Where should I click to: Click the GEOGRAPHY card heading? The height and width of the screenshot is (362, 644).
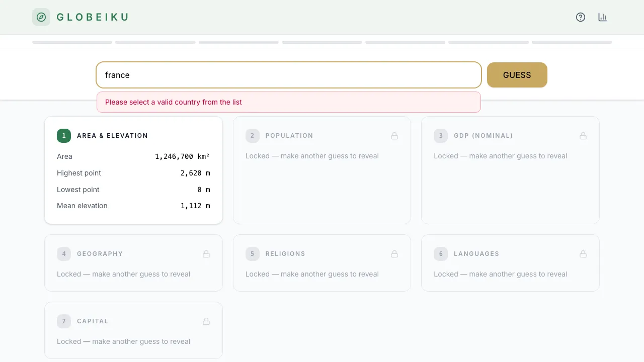pyautogui.click(x=100, y=254)
